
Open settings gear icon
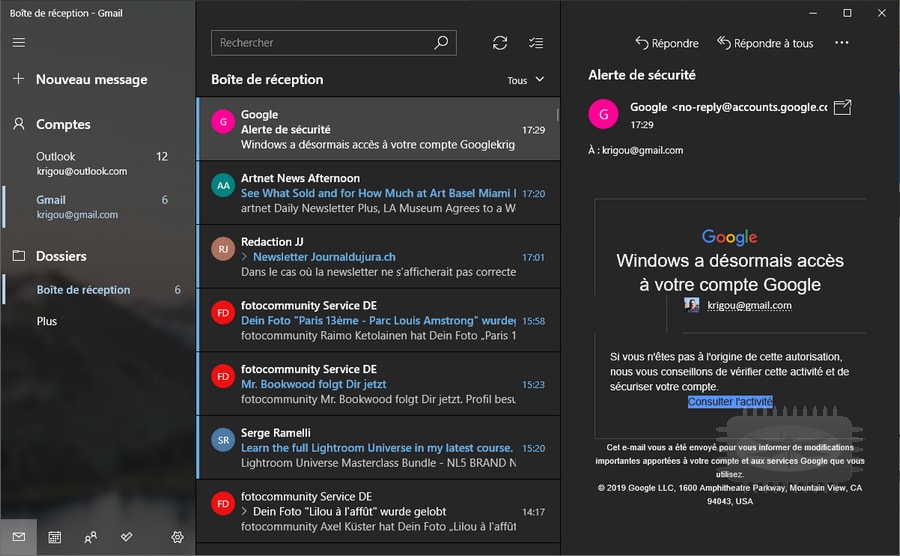point(177,537)
